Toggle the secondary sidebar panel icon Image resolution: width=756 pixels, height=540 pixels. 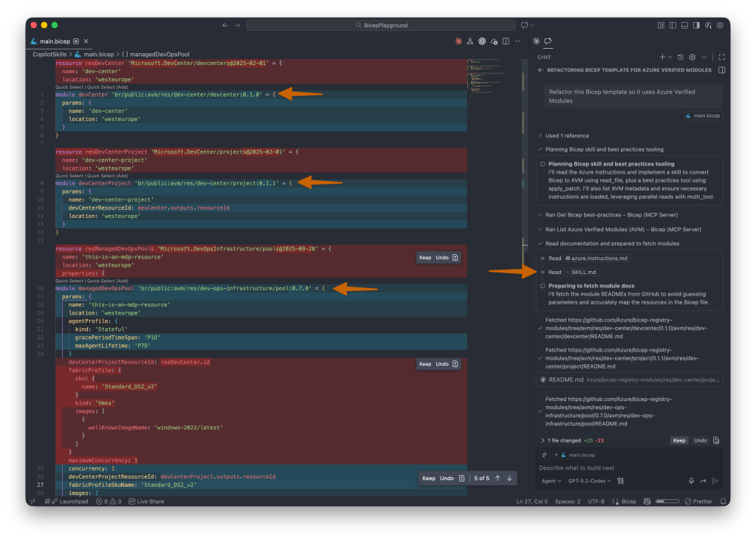[697, 24]
